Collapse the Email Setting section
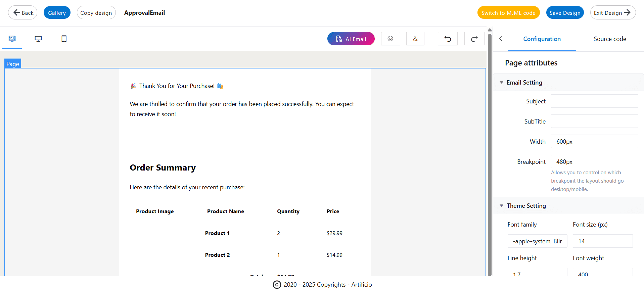This screenshot has height=289, width=644. 501,83
